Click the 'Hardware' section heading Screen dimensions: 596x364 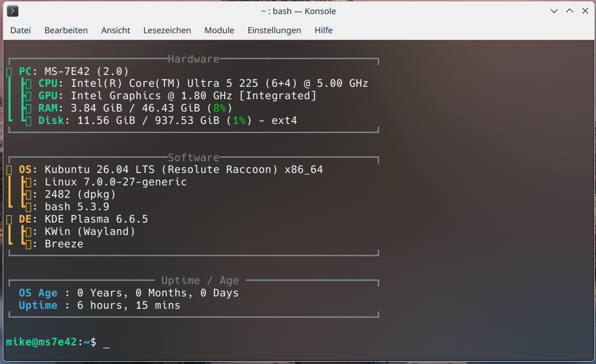tap(193, 59)
